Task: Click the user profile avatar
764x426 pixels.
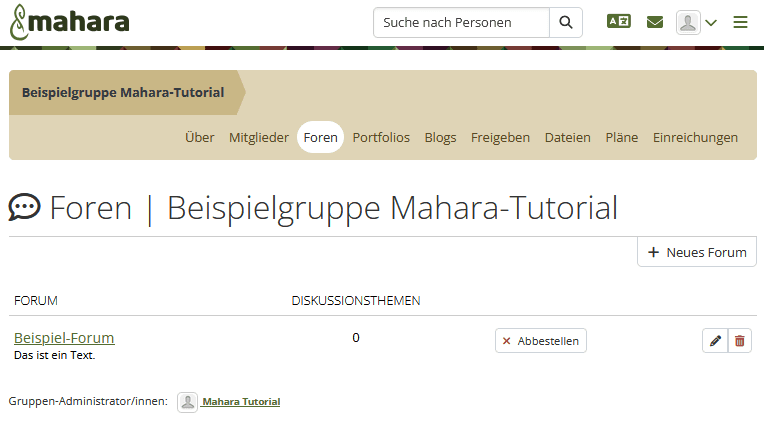Action: 688,22
